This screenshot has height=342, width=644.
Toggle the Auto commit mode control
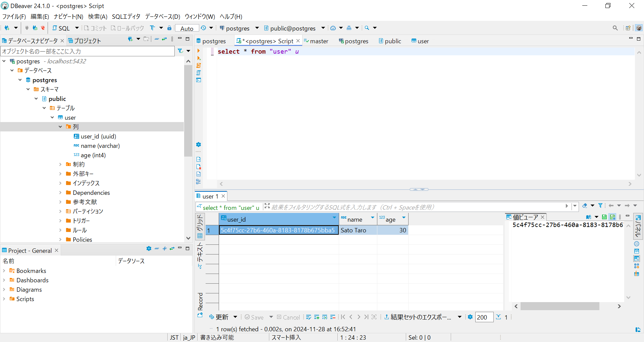point(187,28)
